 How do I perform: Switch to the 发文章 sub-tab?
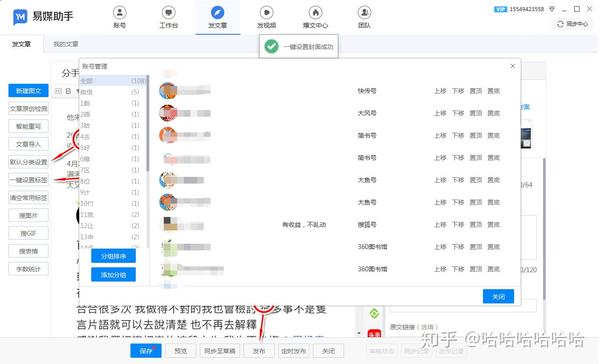21,44
